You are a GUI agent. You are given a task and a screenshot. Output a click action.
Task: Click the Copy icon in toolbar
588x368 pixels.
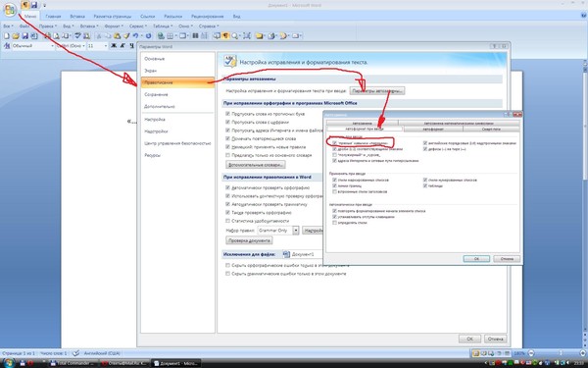pyautogui.click(x=108, y=36)
